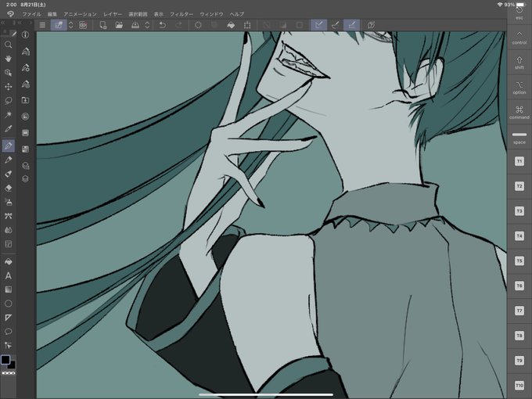Viewport: 532px width, 399px height.
Task: Select the Eraser tool
Action: (x=8, y=188)
